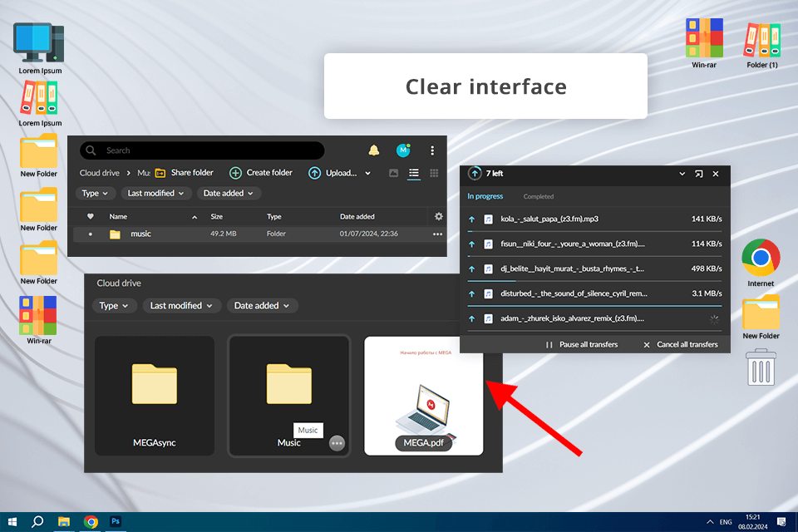Open Win-rar icon at top right
798x532 pixels.
(x=704, y=43)
